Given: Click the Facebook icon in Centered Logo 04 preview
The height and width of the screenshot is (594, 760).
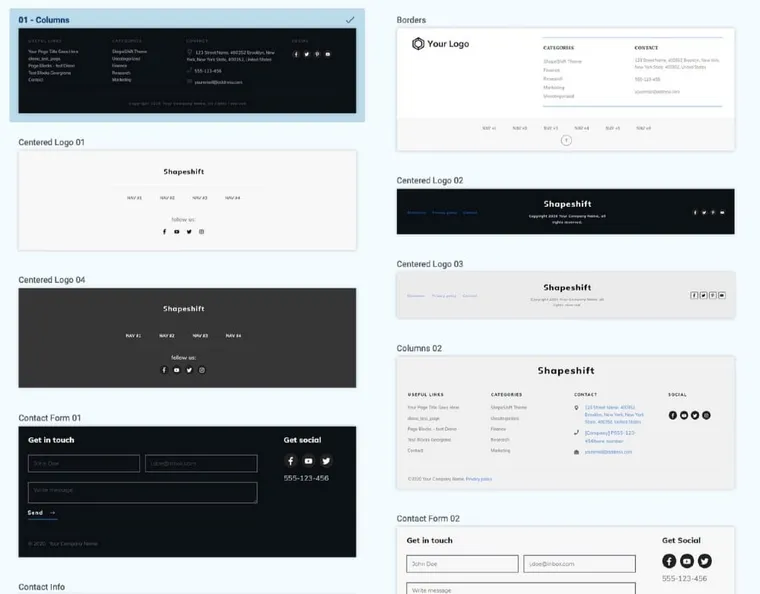Looking at the screenshot, I should click(164, 370).
